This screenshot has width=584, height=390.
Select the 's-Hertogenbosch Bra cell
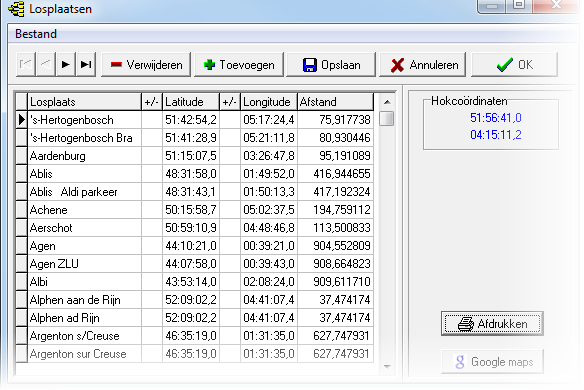tap(85, 138)
